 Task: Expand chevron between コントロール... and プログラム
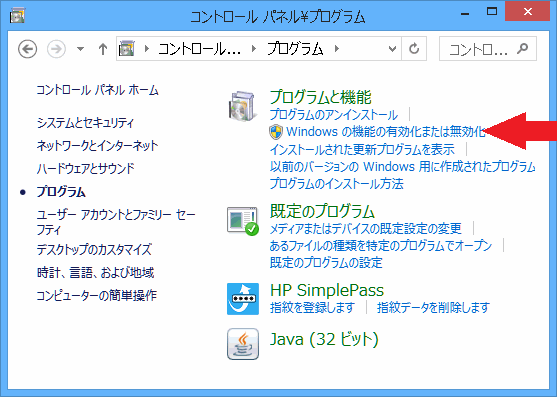[x=254, y=49]
